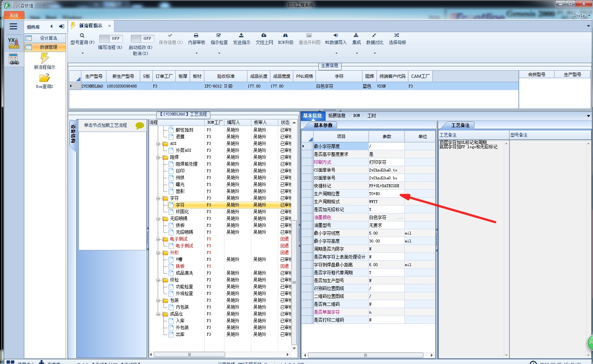Collapse the 电子测试 folder node

158,239
